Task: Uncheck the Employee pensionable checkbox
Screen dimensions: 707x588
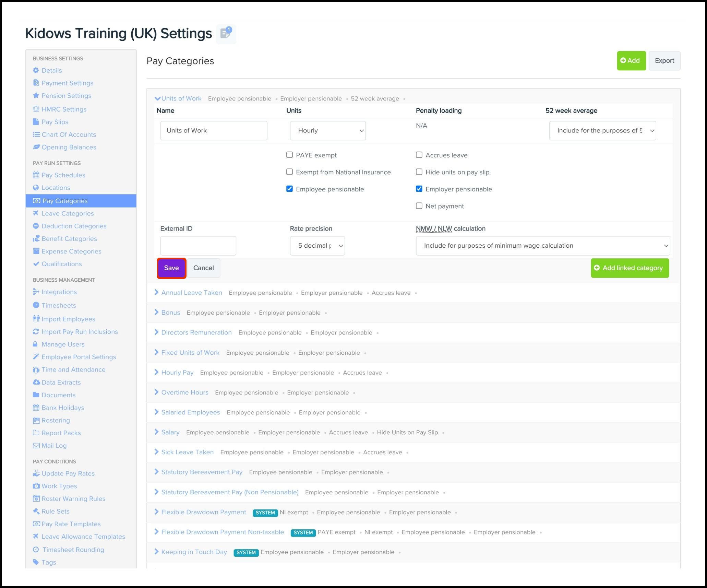Action: click(289, 189)
